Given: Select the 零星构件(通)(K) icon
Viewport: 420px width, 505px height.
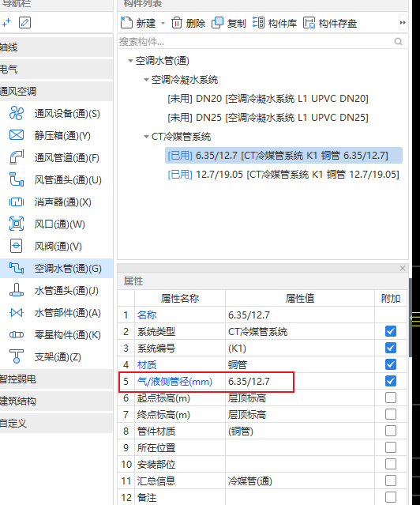Looking at the screenshot, I should 17,334.
